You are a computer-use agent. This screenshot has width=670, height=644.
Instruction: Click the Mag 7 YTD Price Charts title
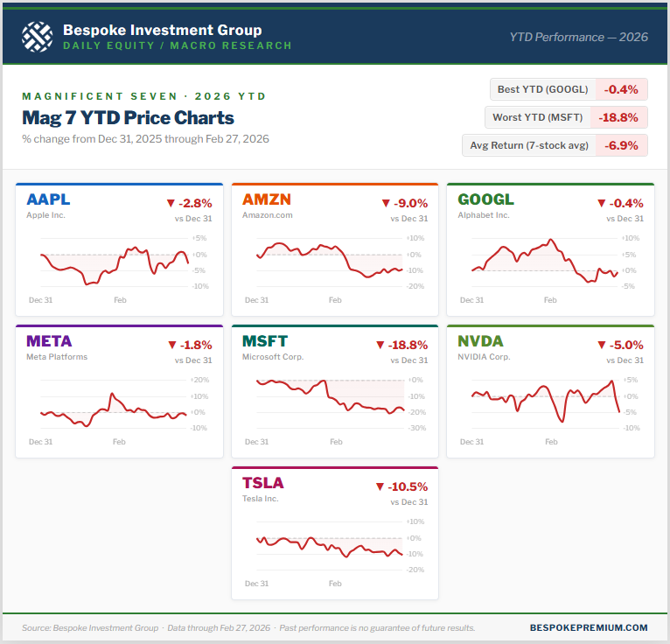pos(128,118)
